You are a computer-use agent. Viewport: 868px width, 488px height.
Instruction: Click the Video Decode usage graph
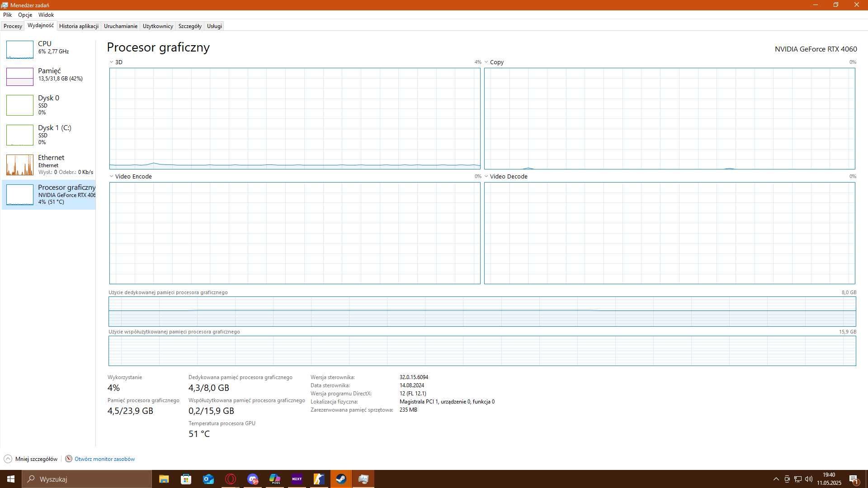click(x=670, y=233)
